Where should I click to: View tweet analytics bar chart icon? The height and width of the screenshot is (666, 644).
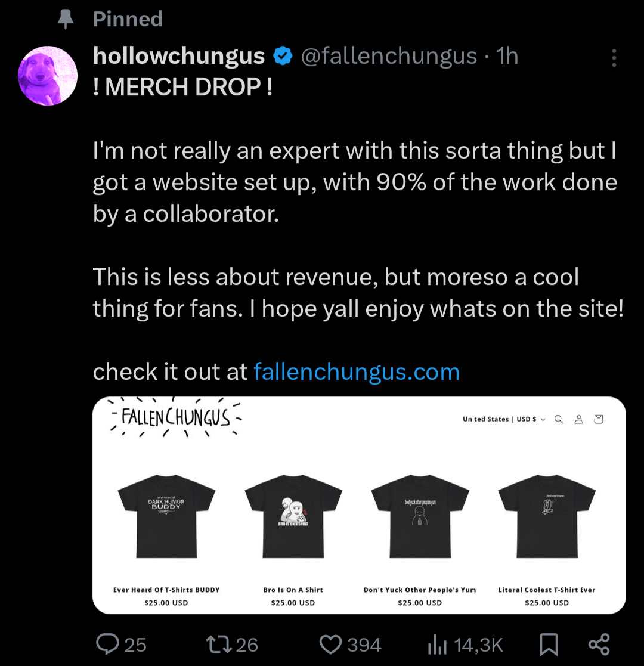point(438,645)
